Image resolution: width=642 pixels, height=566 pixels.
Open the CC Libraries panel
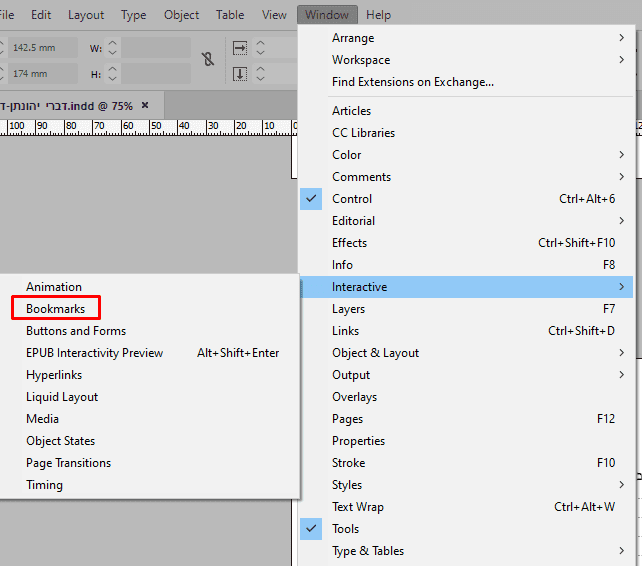[x=466, y=133]
